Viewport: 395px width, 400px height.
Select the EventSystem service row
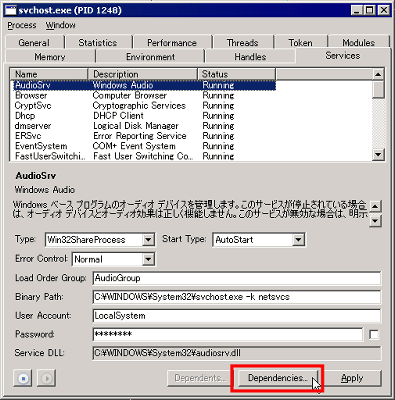click(x=145, y=146)
